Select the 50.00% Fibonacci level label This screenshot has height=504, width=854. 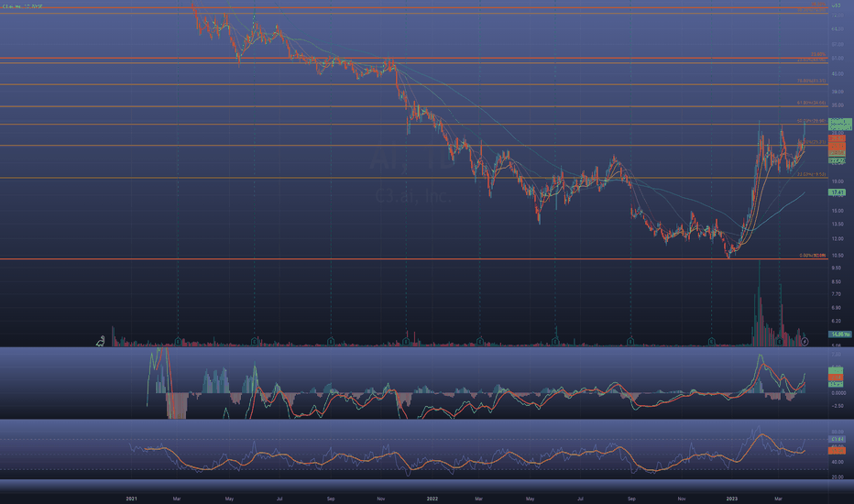[x=812, y=121]
